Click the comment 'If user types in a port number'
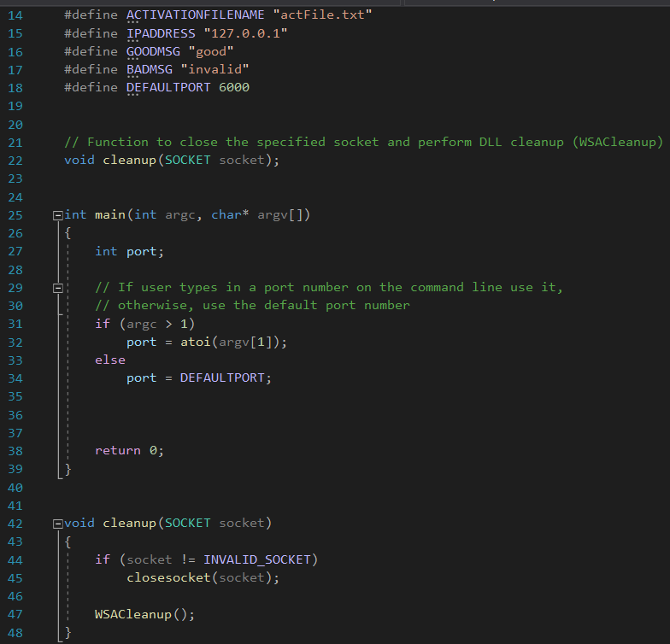 click(x=329, y=288)
